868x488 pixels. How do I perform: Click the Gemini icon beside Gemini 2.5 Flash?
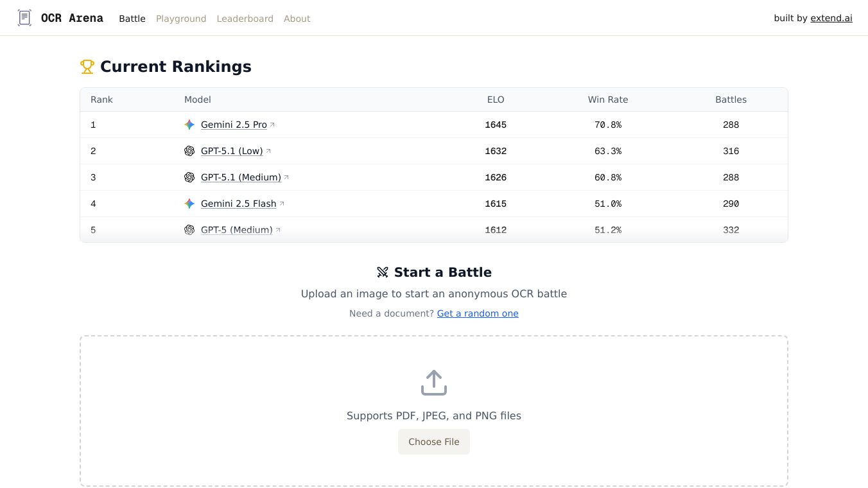189,204
